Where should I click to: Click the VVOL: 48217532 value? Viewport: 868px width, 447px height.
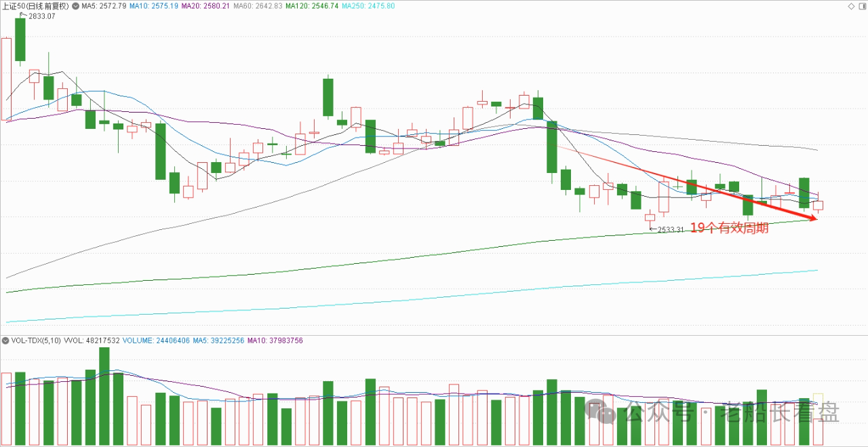(92, 341)
